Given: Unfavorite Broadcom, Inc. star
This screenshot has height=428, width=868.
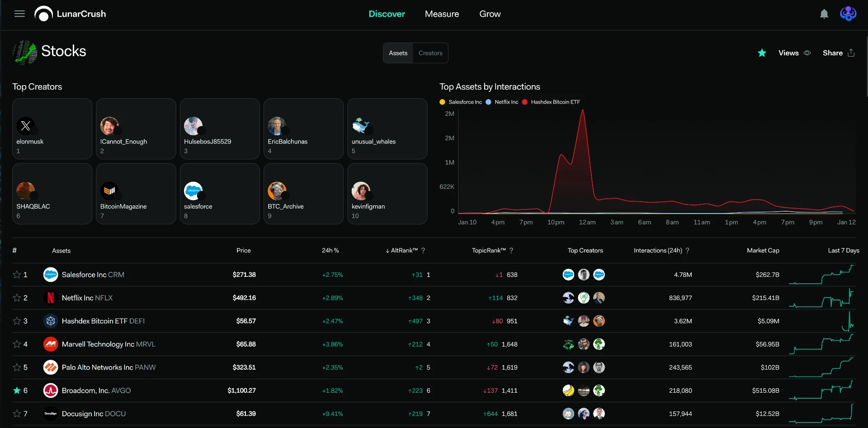Looking at the screenshot, I should pos(17,390).
